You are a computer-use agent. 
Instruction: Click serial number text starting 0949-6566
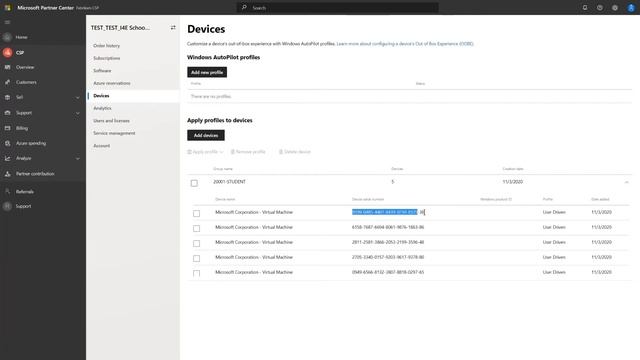coord(388,272)
